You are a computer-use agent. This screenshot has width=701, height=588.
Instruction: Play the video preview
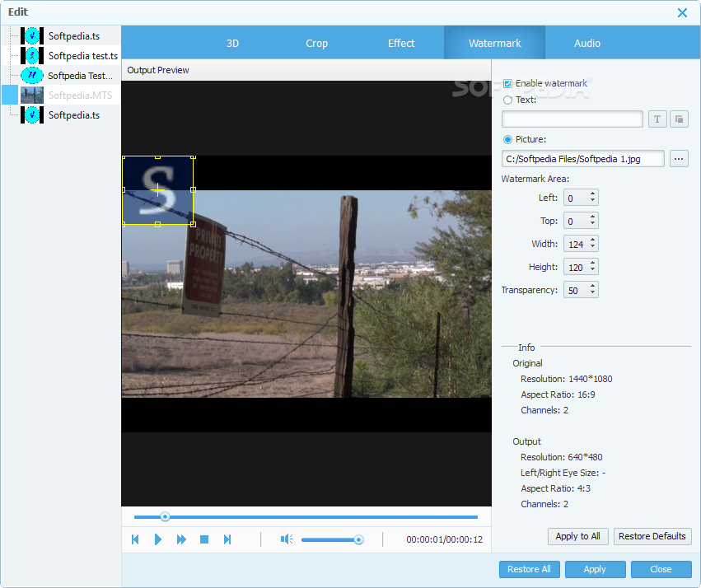tap(158, 539)
